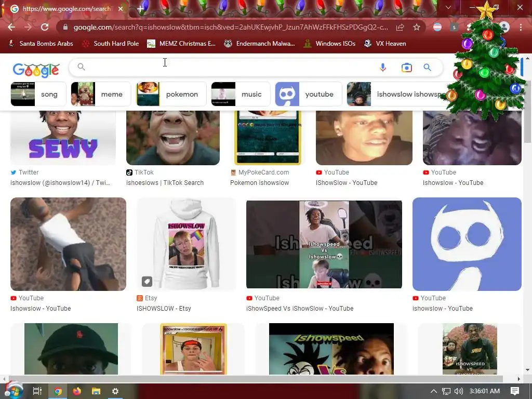The width and height of the screenshot is (532, 399).
Task: Select the 'ishowslow ishowspeed' chip
Action: pyautogui.click(x=397, y=94)
